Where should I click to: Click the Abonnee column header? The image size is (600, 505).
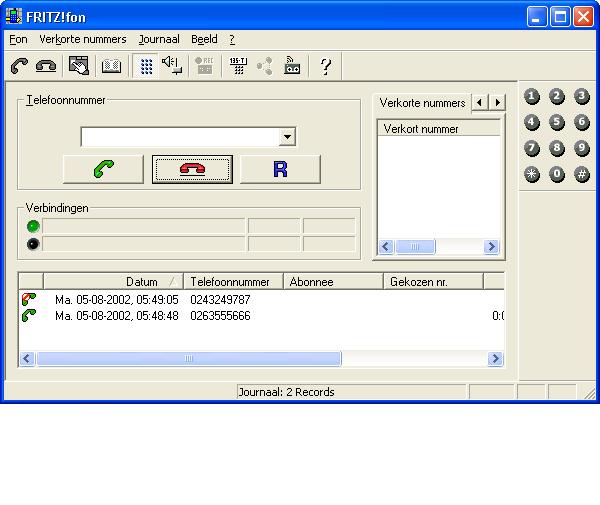click(x=333, y=282)
